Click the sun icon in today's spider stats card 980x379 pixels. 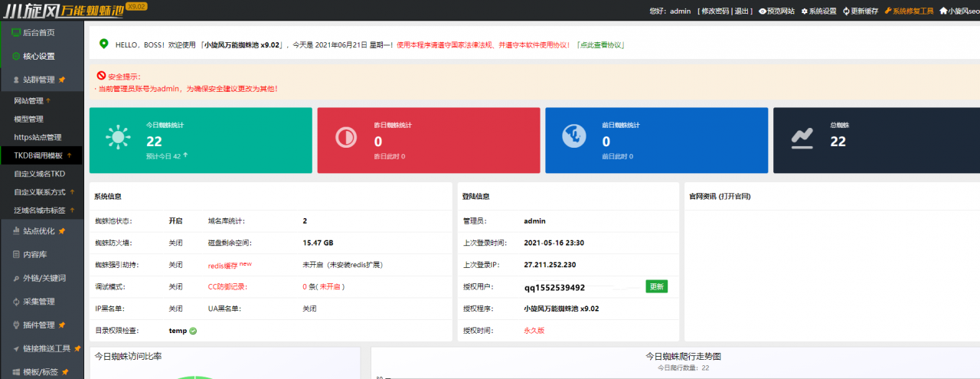coord(118,138)
